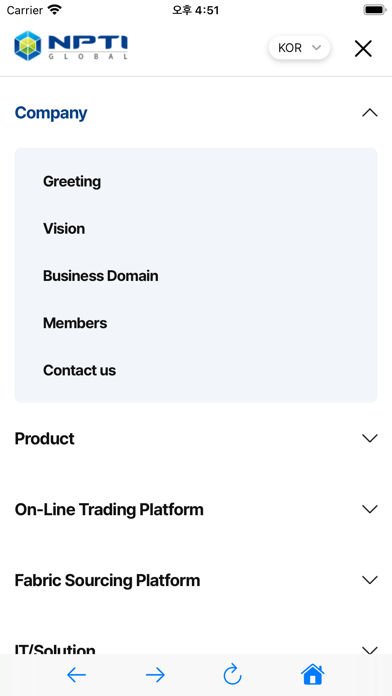This screenshot has width=392, height=696.
Task: Select Business Domain in the Company menu
Action: click(101, 276)
